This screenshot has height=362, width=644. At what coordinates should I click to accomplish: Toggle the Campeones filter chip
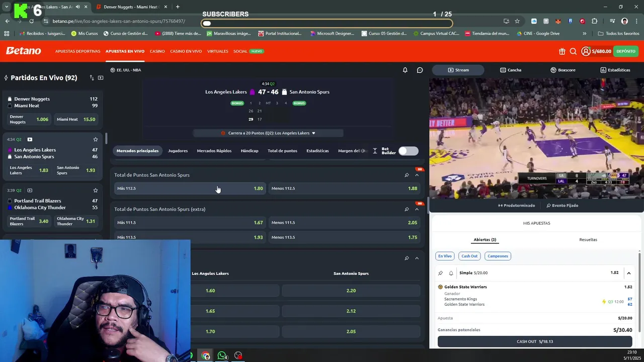click(x=498, y=256)
